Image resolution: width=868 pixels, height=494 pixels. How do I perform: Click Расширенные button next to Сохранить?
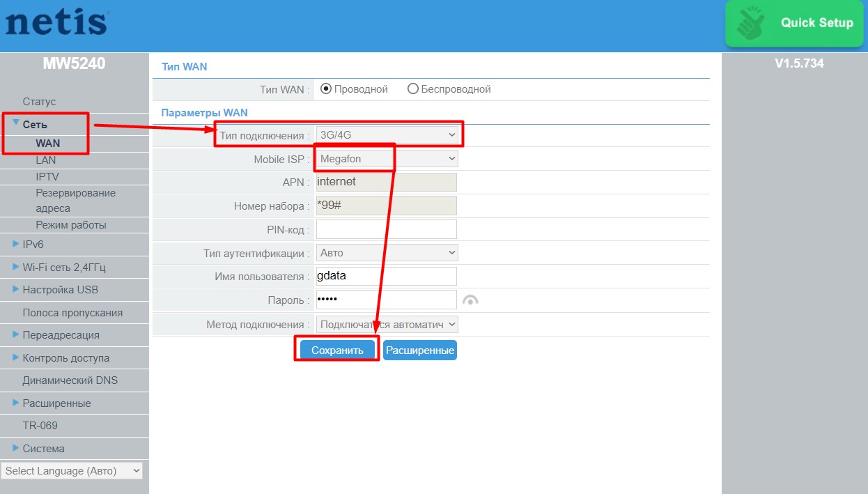tap(420, 350)
